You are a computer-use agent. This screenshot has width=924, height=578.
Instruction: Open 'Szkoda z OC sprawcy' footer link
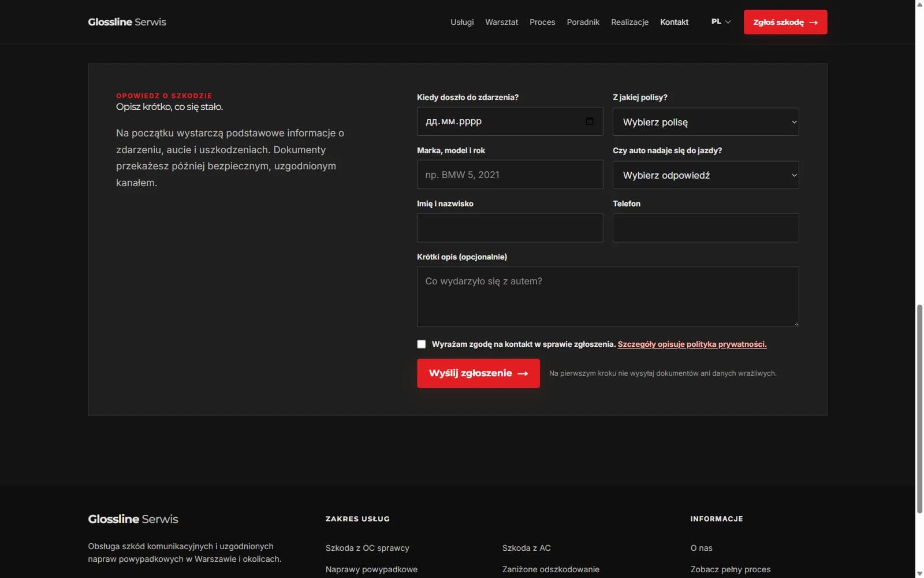click(x=367, y=548)
